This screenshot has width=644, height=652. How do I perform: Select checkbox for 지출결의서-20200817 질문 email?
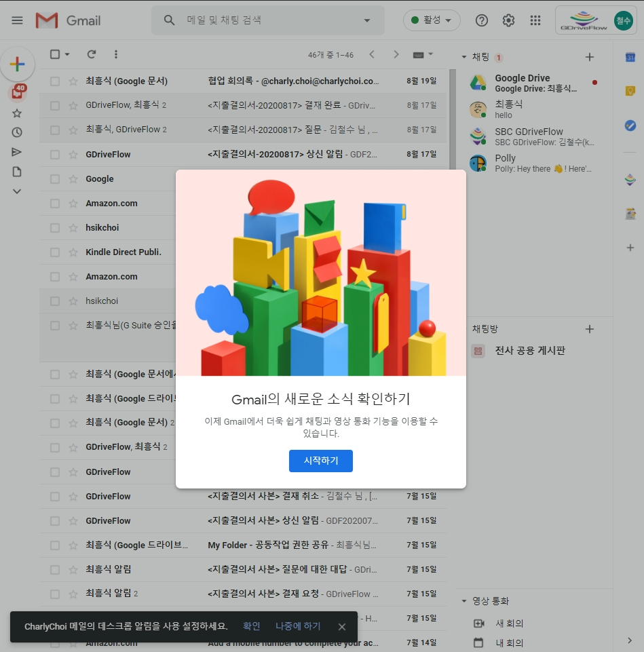click(55, 130)
